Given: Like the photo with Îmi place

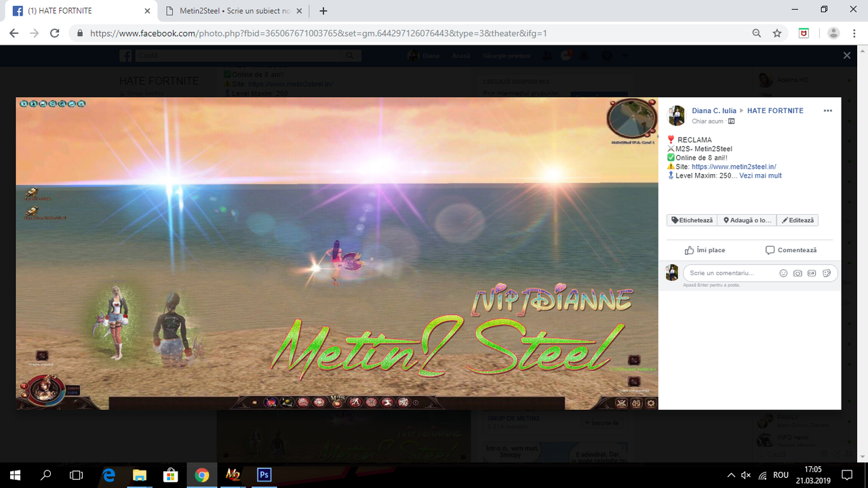Looking at the screenshot, I should [705, 250].
